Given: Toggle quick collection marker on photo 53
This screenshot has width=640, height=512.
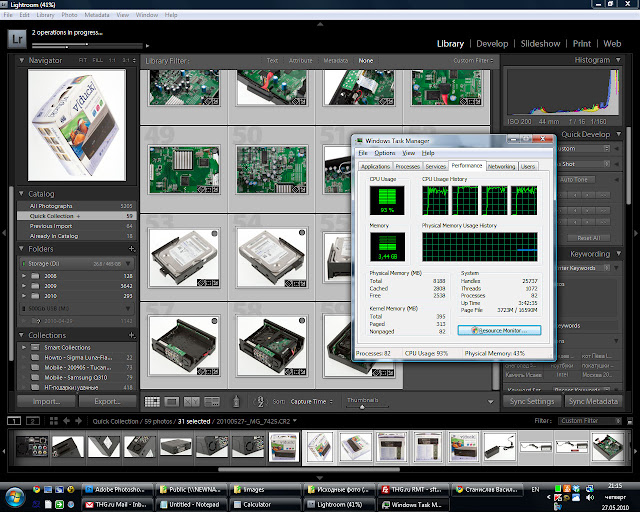Looking at the screenshot, I should pyautogui.click(x=214, y=233).
